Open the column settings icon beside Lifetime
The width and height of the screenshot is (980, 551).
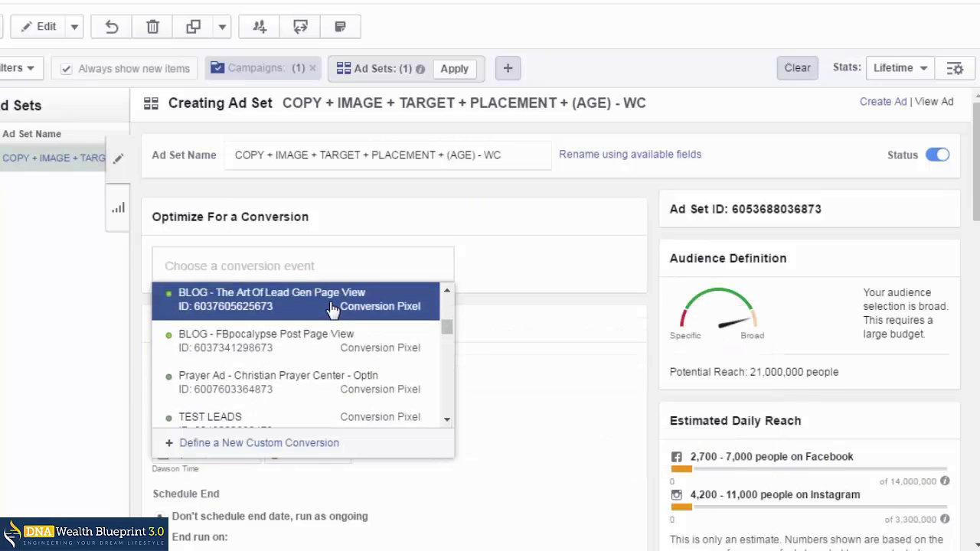pos(955,68)
